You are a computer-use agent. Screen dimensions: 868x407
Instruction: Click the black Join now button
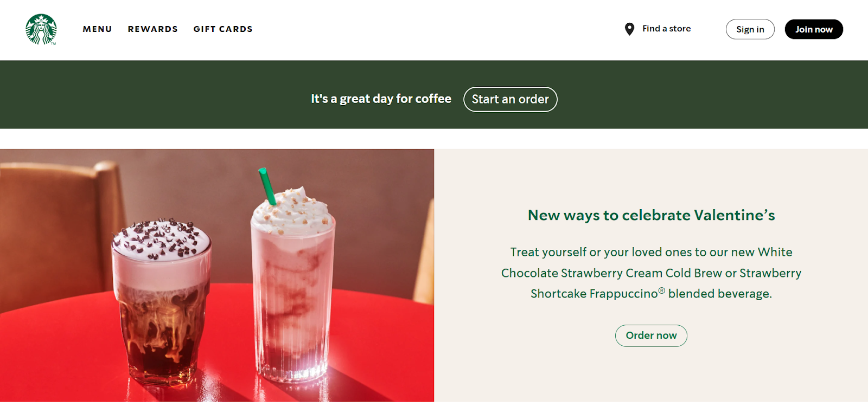(x=814, y=29)
